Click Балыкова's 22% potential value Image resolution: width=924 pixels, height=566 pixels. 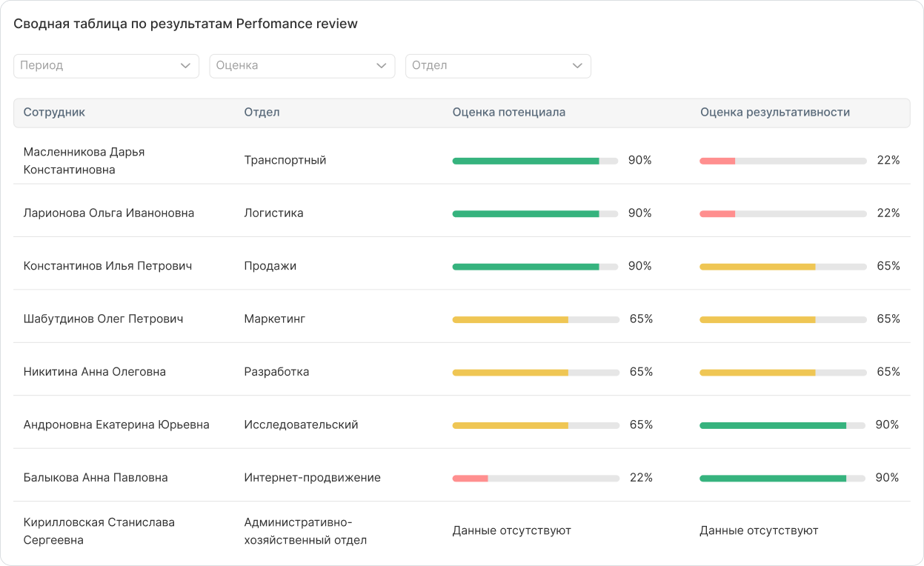(641, 478)
